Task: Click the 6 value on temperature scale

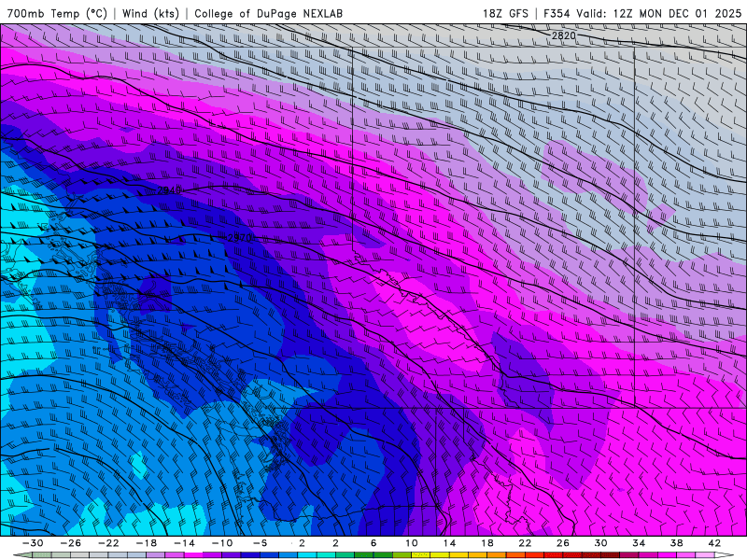Action: 373,543
